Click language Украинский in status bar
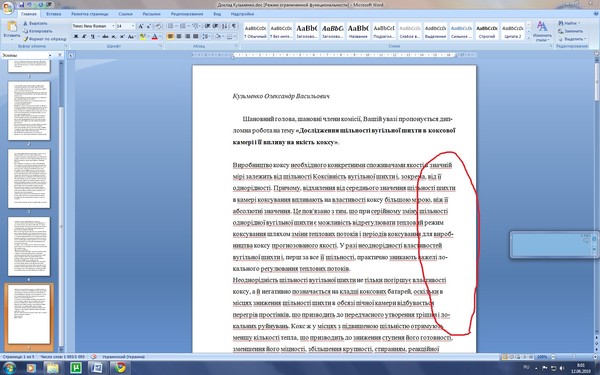This screenshot has width=600, height=375. (123, 357)
